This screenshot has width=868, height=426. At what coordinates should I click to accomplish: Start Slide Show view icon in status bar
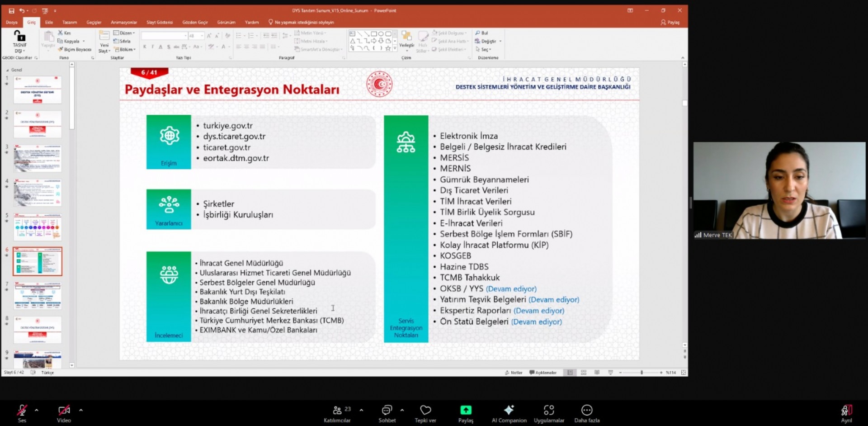point(610,373)
